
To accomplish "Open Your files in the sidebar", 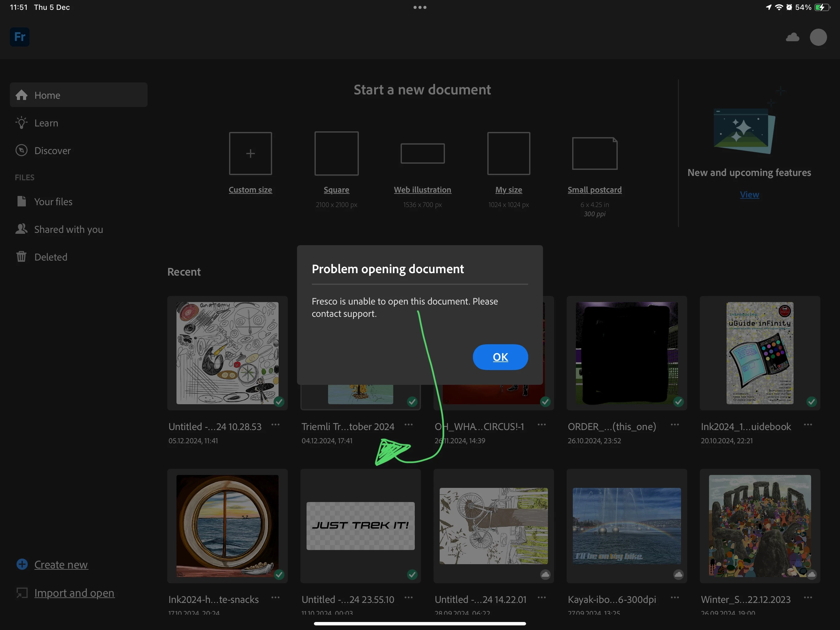I will pyautogui.click(x=53, y=202).
